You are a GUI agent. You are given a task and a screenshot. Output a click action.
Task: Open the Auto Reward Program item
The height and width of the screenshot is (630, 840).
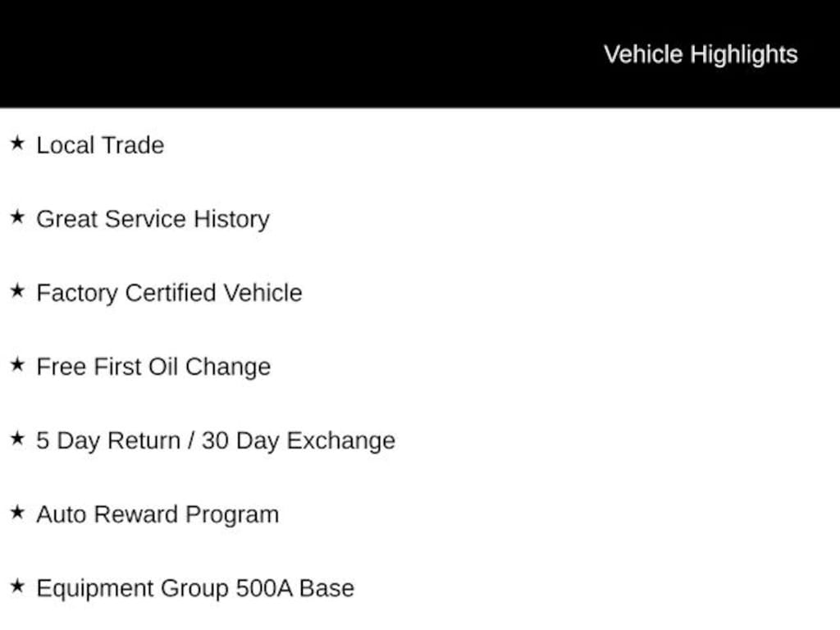[x=157, y=515]
